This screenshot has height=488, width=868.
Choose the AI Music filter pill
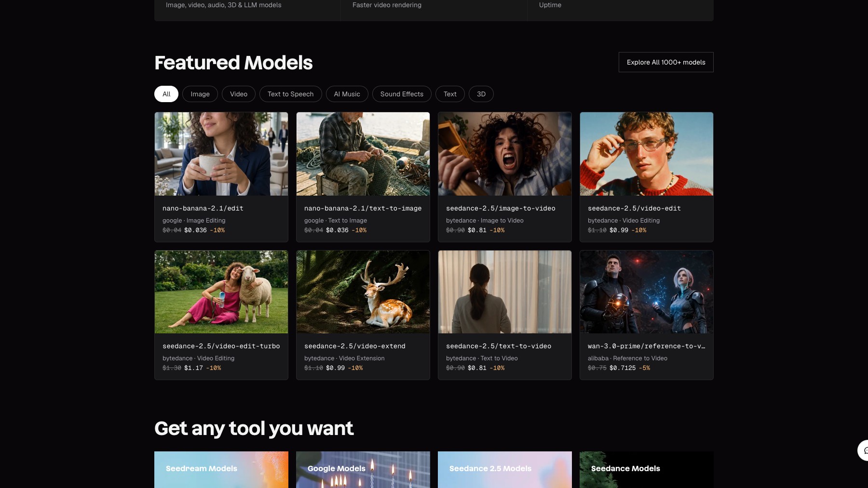click(347, 94)
